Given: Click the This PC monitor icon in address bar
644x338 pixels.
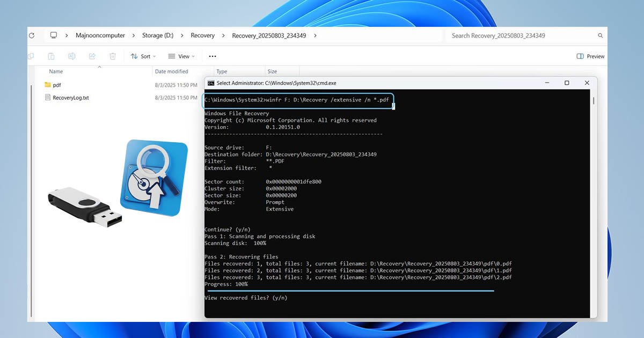Looking at the screenshot, I should coord(54,35).
